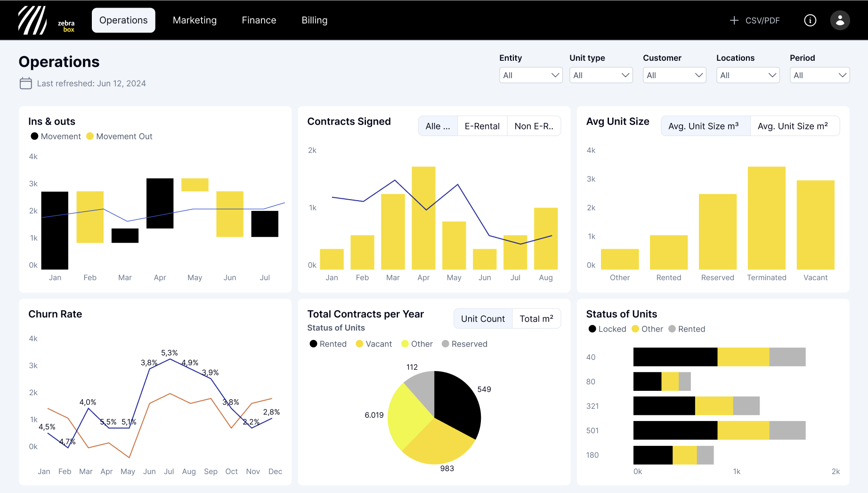Viewport: 868px width, 493px height.
Task: Open the Locations dropdown
Action: pos(748,75)
